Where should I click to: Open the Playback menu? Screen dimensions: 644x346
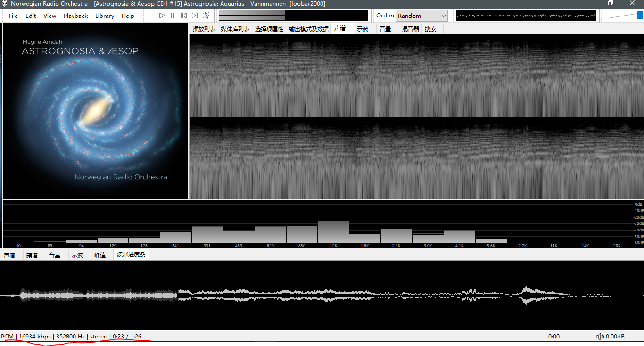(x=75, y=16)
